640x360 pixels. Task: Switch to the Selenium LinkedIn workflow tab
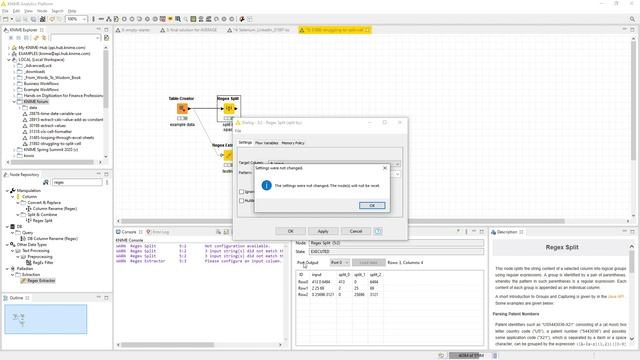pos(259,30)
